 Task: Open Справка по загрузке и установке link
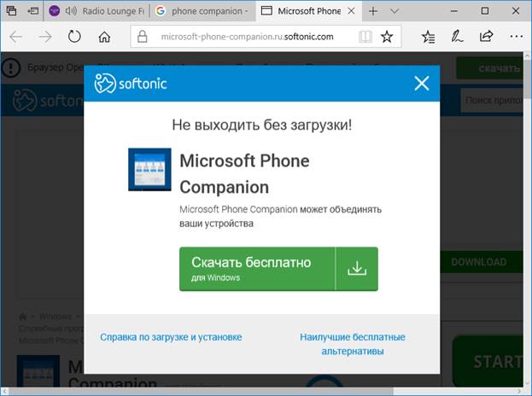click(171, 337)
